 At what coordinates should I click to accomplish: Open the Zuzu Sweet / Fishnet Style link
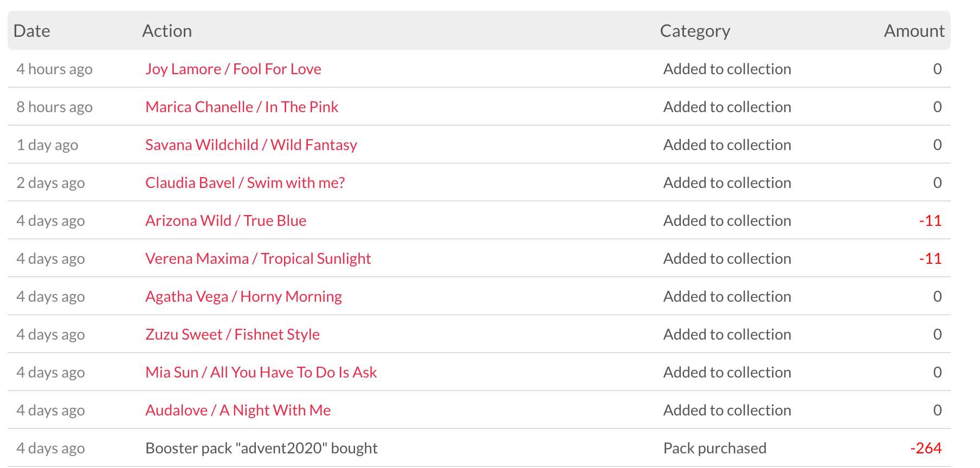(233, 335)
